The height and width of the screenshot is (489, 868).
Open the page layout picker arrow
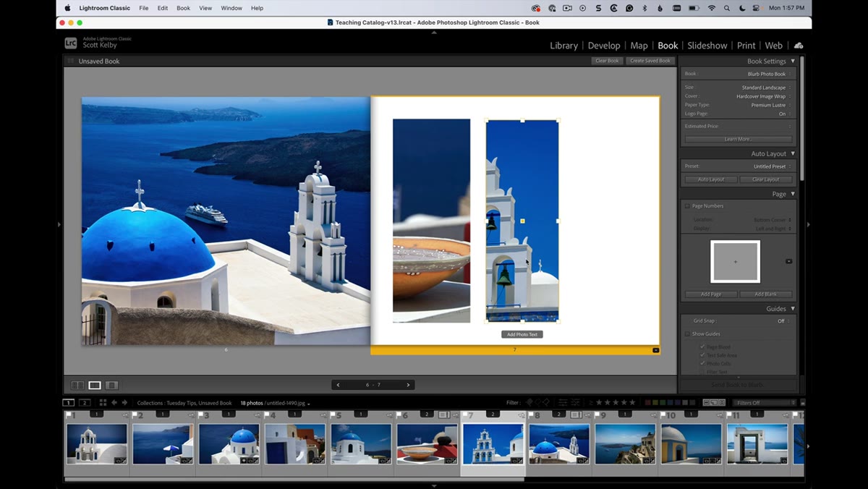point(789,261)
